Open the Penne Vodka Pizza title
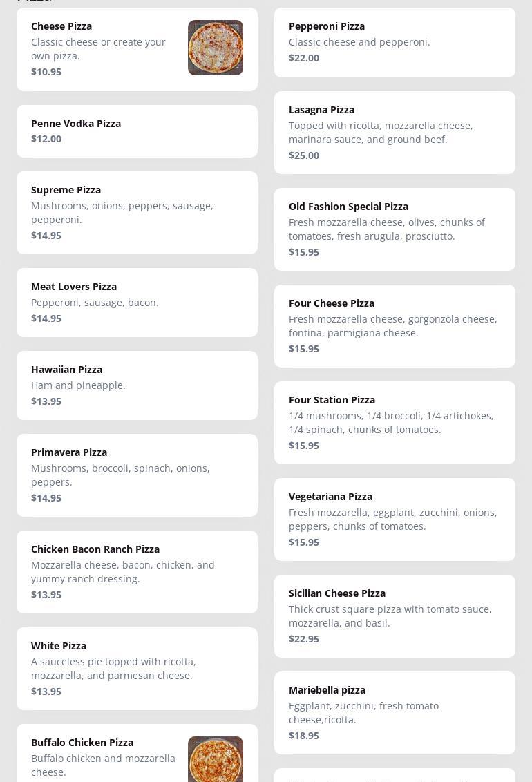The height and width of the screenshot is (782, 532). (x=76, y=124)
